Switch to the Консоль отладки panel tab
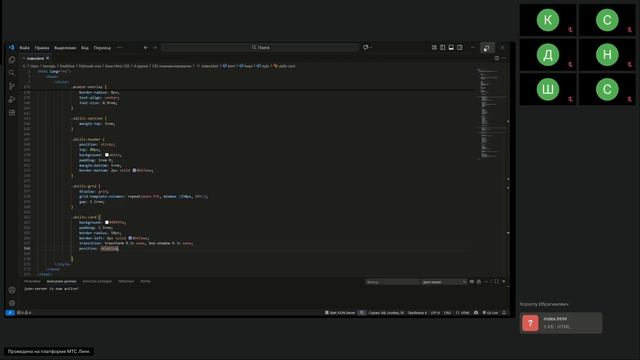 (97, 281)
